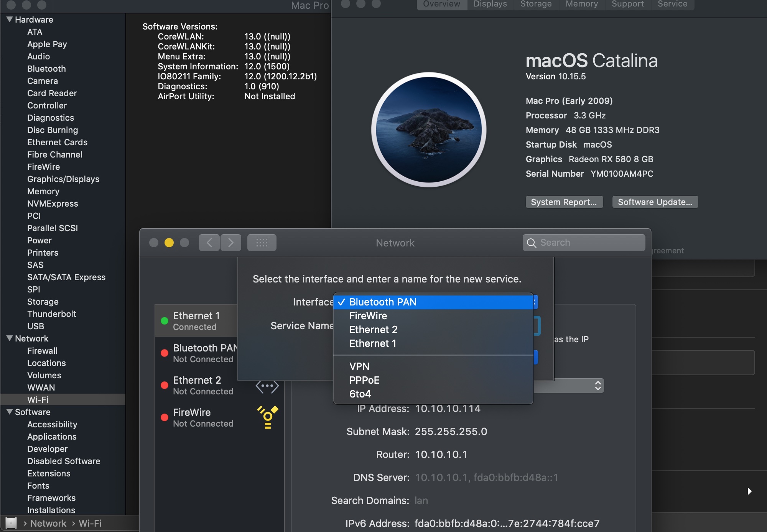Click the DNS Server field
This screenshot has height=532, width=767.
click(x=486, y=478)
